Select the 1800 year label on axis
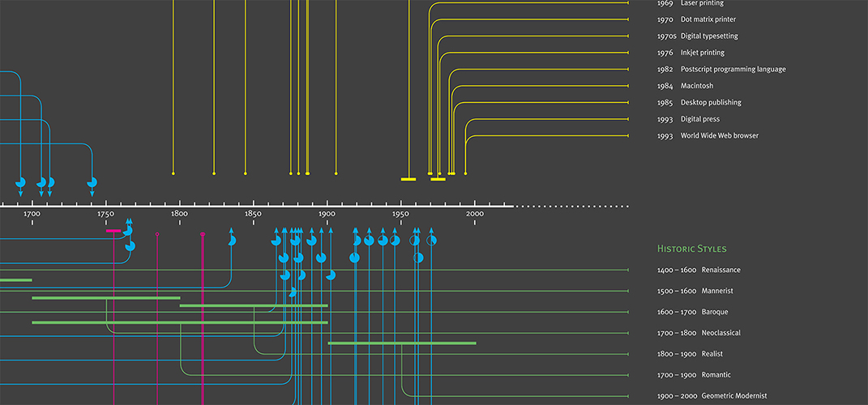 [179, 214]
